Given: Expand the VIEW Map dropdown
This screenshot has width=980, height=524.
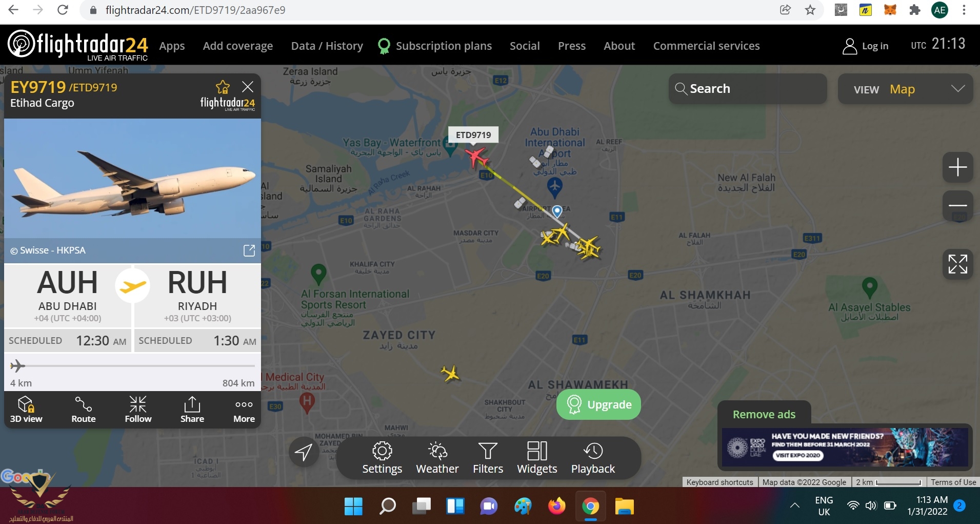Looking at the screenshot, I should (x=905, y=89).
